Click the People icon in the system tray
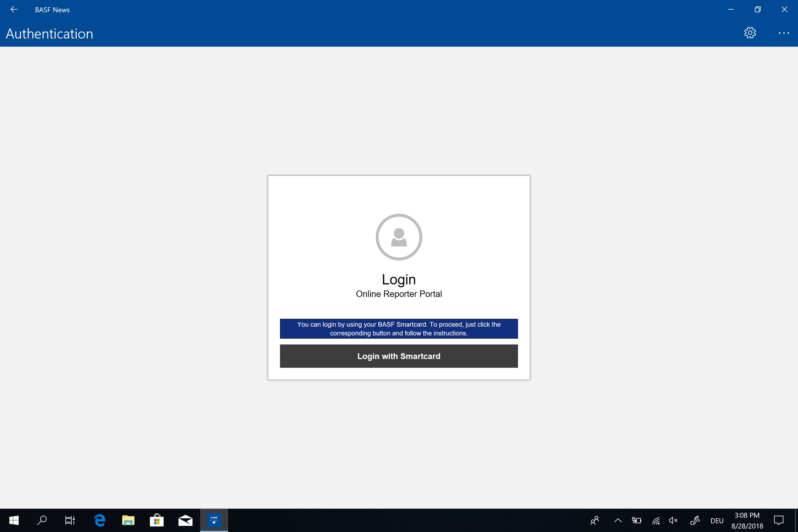The width and height of the screenshot is (798, 532). pyautogui.click(x=595, y=520)
